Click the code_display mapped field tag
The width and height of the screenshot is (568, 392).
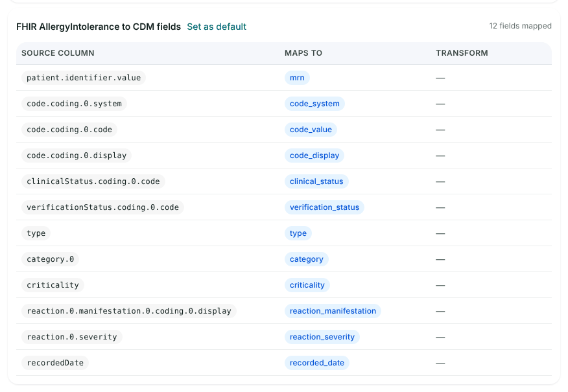[314, 156]
